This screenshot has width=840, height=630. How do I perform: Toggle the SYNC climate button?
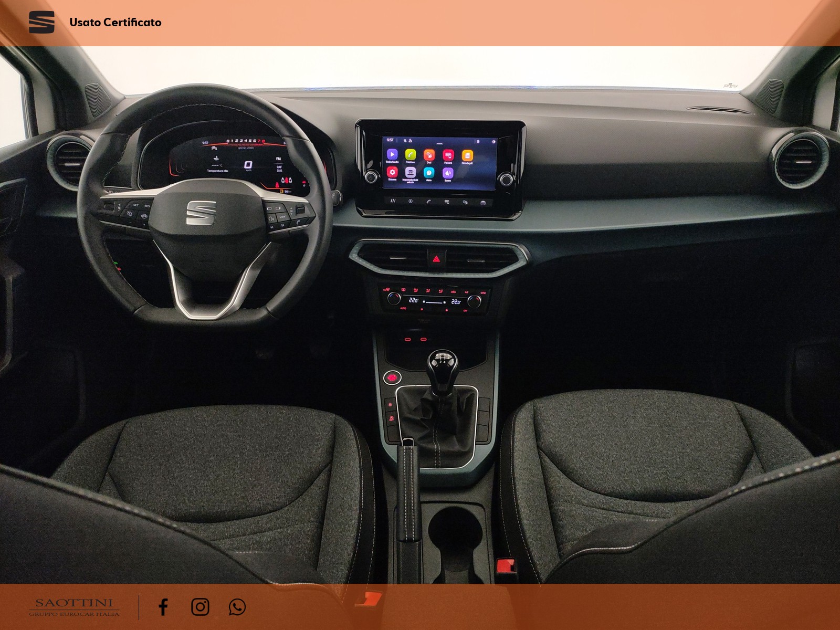(483, 293)
